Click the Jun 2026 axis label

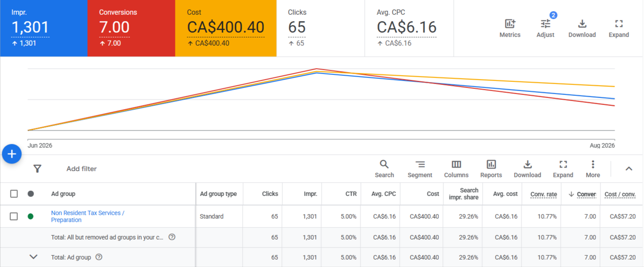pos(40,145)
